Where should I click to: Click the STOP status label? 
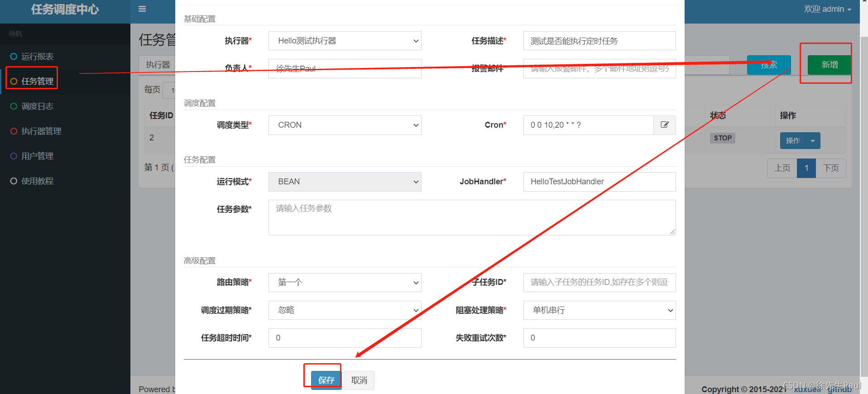(x=723, y=138)
